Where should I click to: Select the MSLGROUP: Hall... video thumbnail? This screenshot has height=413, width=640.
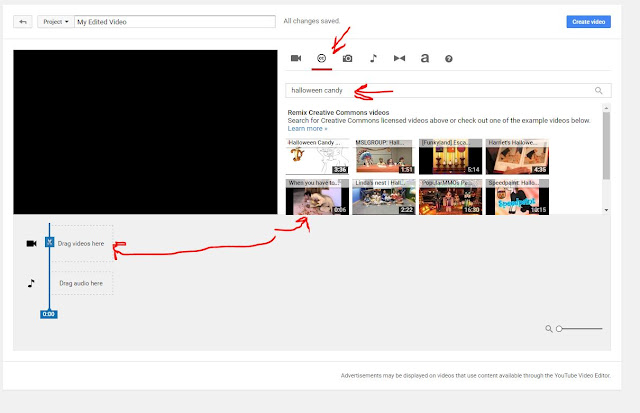[x=384, y=157]
